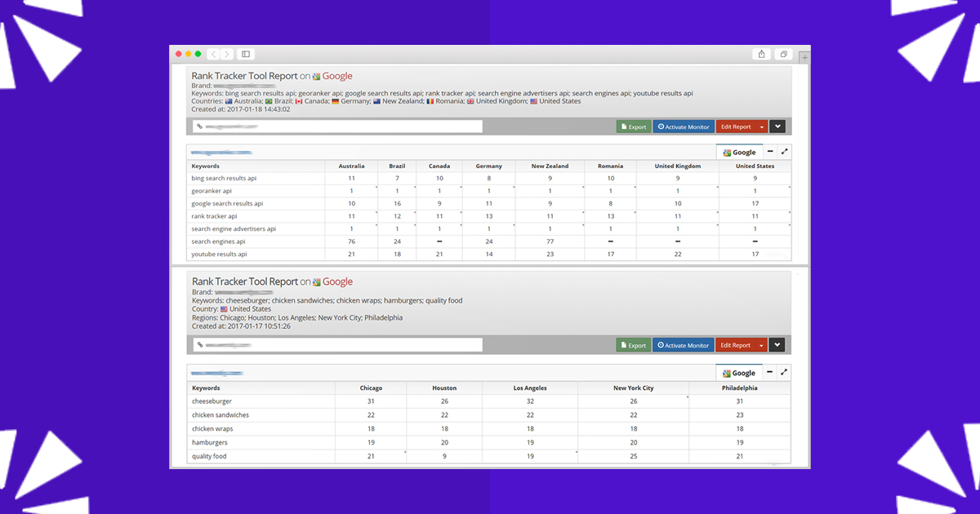Open Edit Report dropdown arrow in first report
The width and height of the screenshot is (980, 514).
coord(761,126)
